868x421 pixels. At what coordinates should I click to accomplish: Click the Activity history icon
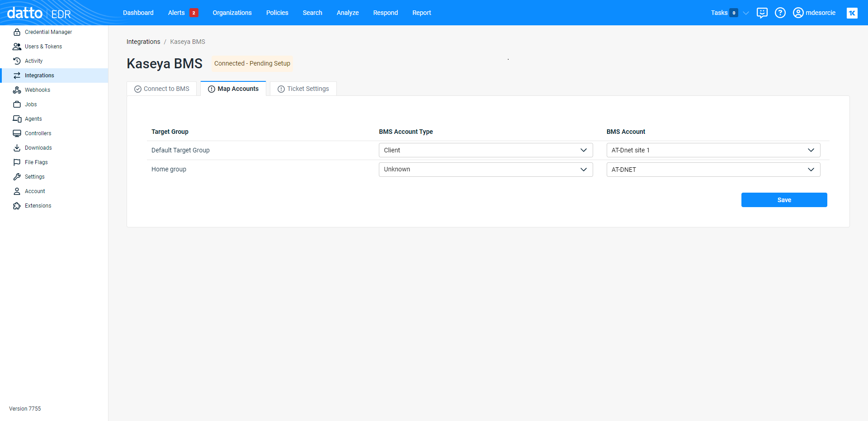pyautogui.click(x=17, y=61)
